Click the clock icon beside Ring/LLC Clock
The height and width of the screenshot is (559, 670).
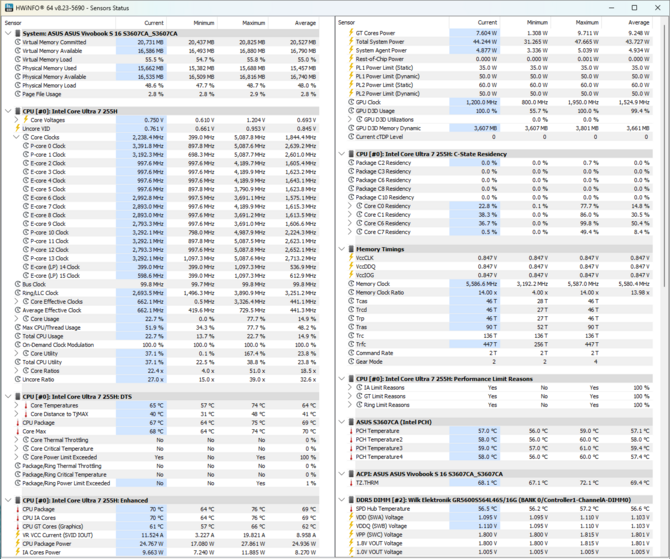click(18, 293)
